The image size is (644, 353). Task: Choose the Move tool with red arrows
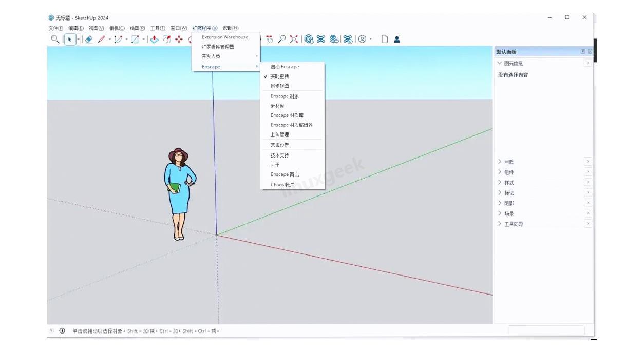coord(179,40)
